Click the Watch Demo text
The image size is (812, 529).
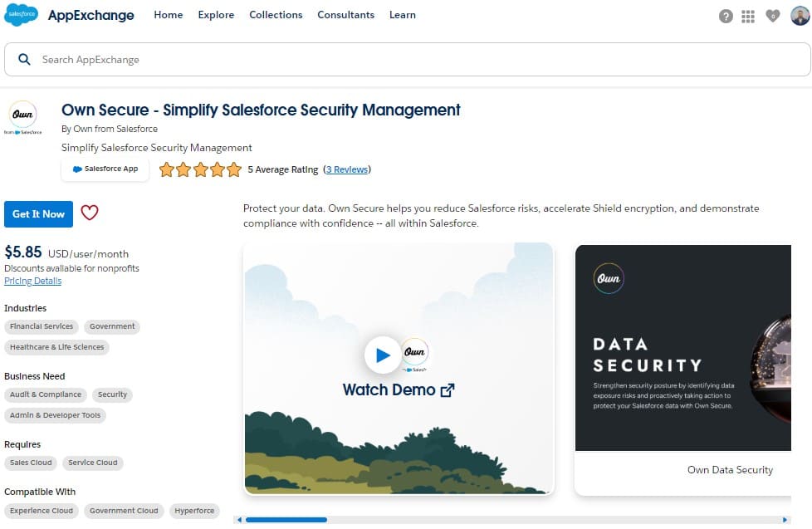click(x=389, y=389)
